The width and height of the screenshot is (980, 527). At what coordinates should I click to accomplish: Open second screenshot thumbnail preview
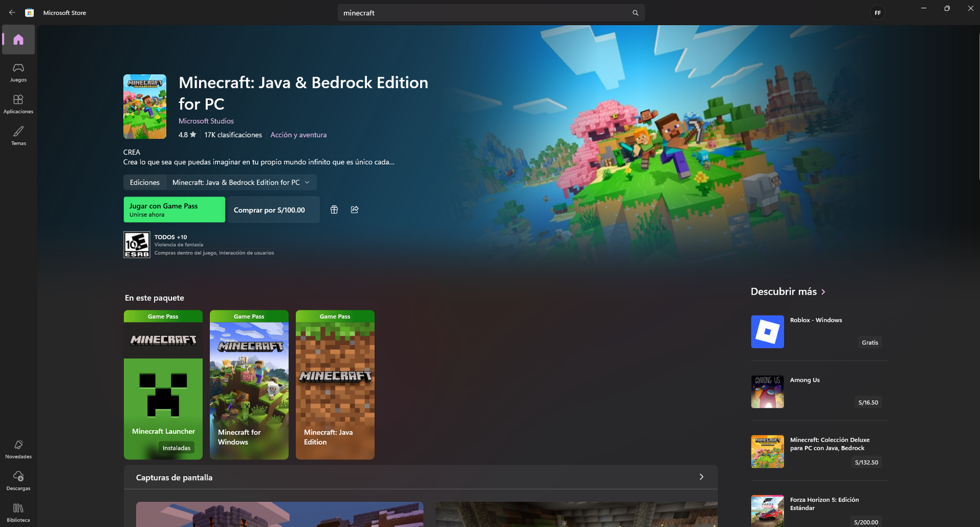[576, 515]
